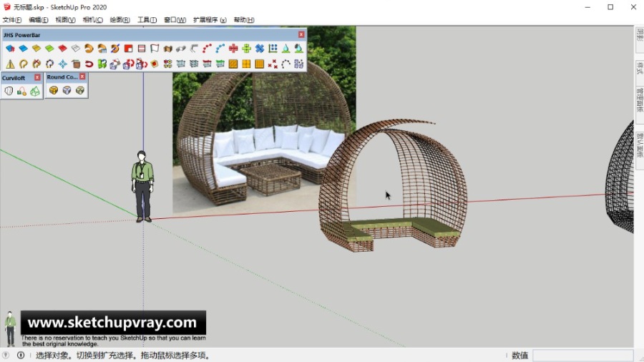Close the JHS PowerBar toolbar

(301, 34)
